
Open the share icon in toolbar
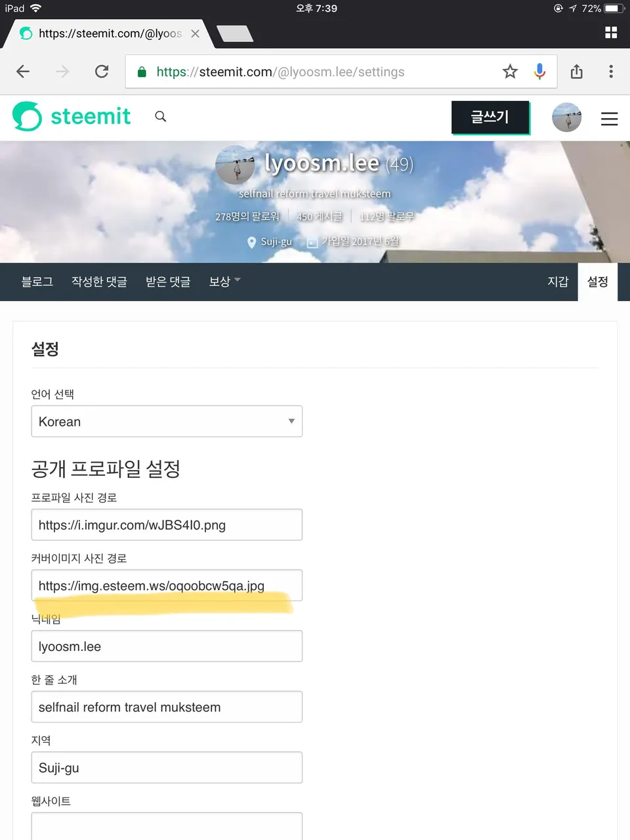click(x=577, y=72)
